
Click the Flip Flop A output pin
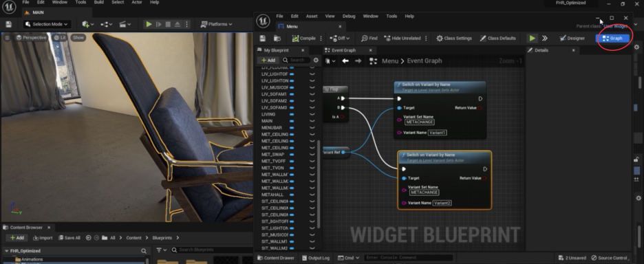343,98
